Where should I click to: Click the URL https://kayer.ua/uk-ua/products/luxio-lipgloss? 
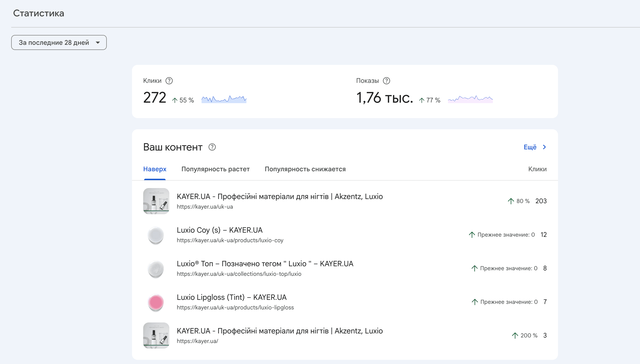235,308
